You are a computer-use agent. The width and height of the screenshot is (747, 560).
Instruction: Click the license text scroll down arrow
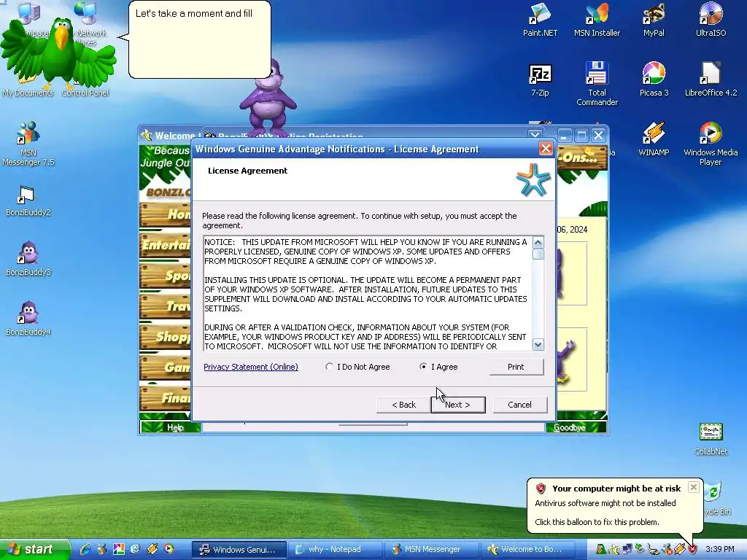[x=538, y=345]
